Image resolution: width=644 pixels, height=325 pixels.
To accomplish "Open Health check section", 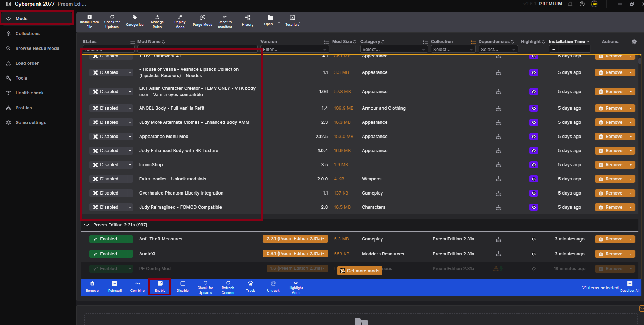I will point(29,93).
